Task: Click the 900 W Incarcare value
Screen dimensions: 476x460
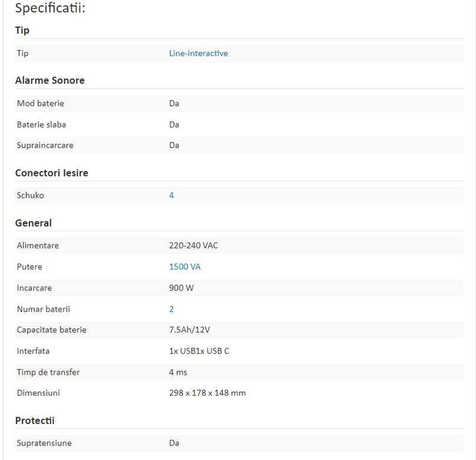Action: click(x=181, y=288)
